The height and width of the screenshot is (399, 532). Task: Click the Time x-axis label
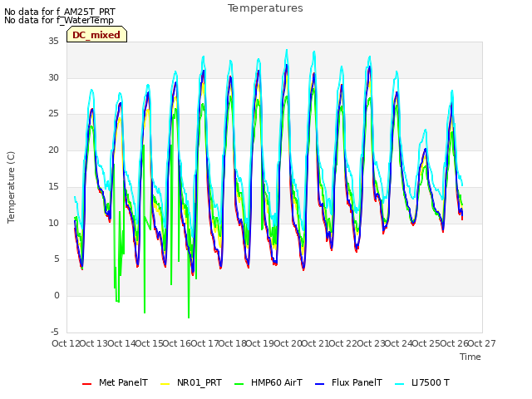(x=470, y=357)
